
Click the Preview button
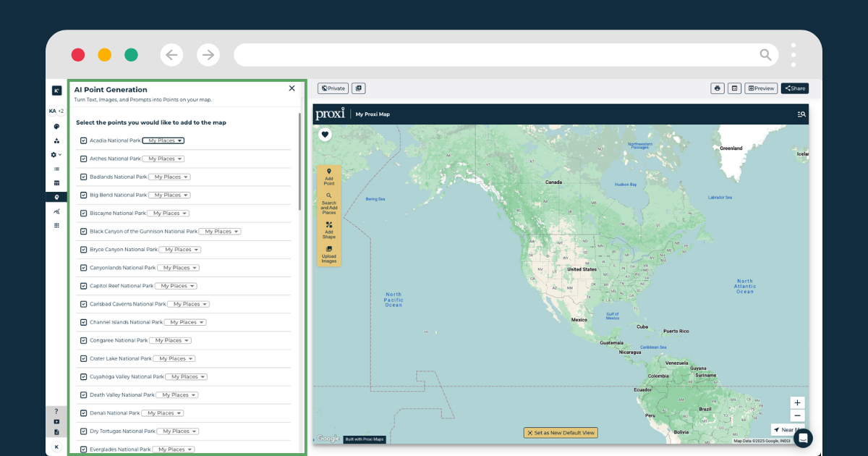(x=761, y=88)
